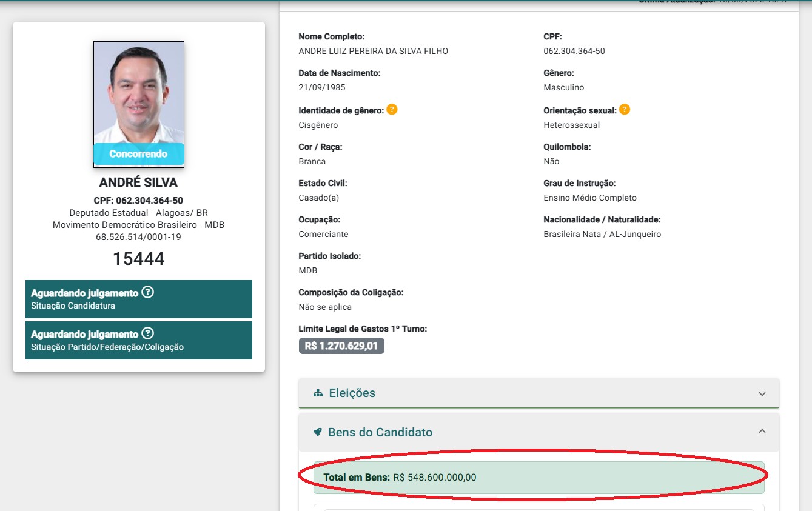Click the Bens do Candidato header title
812x511 pixels.
380,432
